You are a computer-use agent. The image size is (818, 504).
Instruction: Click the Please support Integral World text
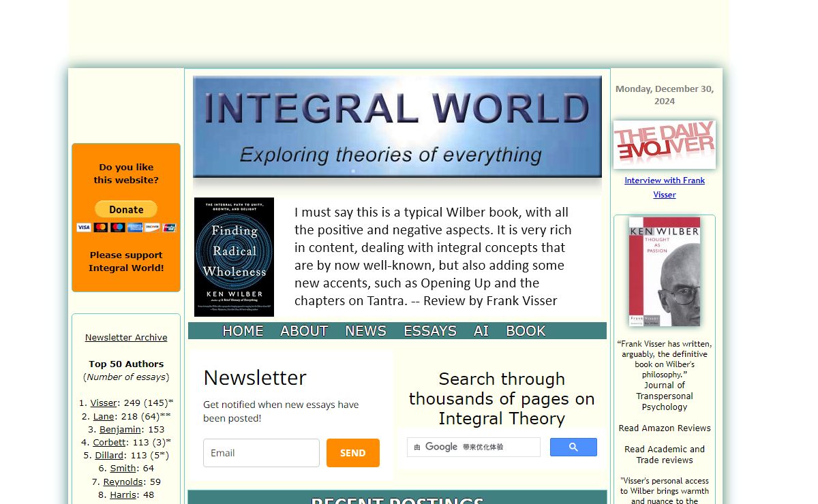126,262
